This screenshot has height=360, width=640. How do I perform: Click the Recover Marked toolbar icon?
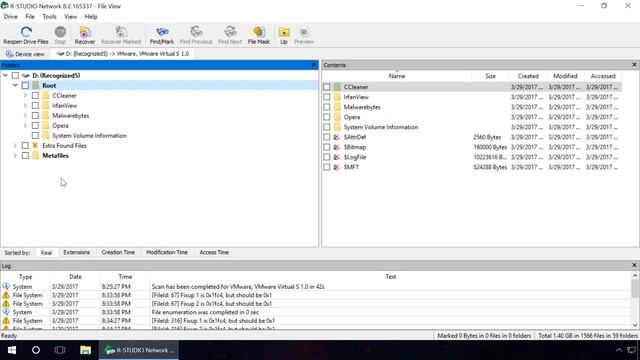[x=121, y=32]
